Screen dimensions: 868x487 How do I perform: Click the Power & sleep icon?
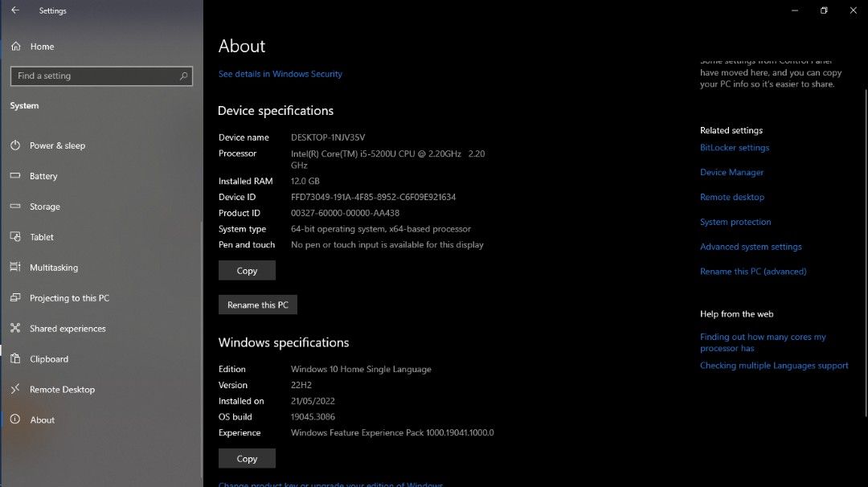[x=15, y=145]
